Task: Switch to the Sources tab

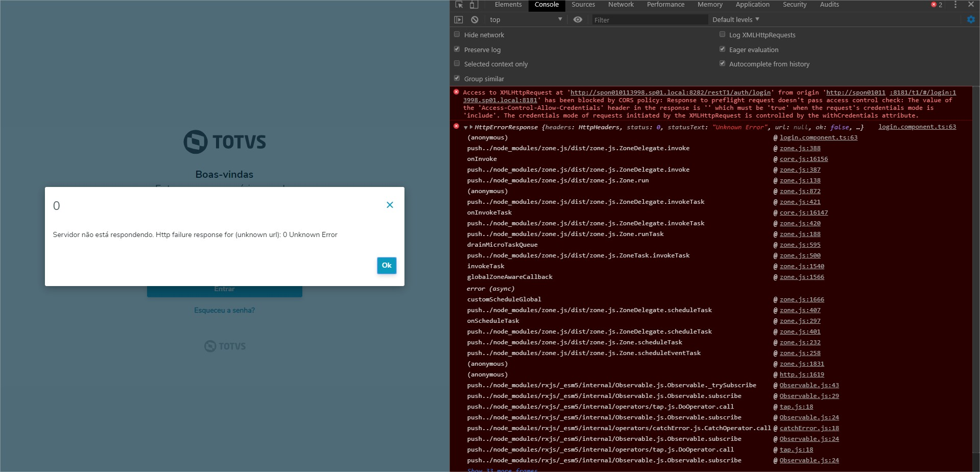Action: 583,5
